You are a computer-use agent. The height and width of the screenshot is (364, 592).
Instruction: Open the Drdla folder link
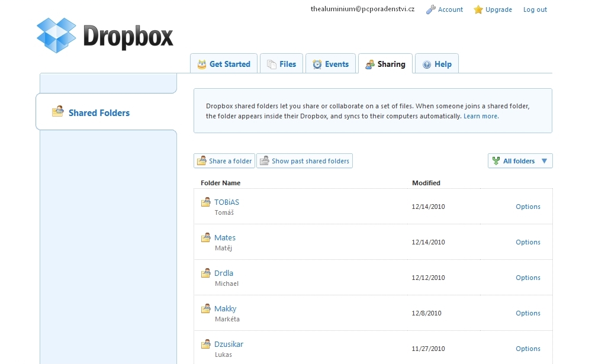(224, 273)
